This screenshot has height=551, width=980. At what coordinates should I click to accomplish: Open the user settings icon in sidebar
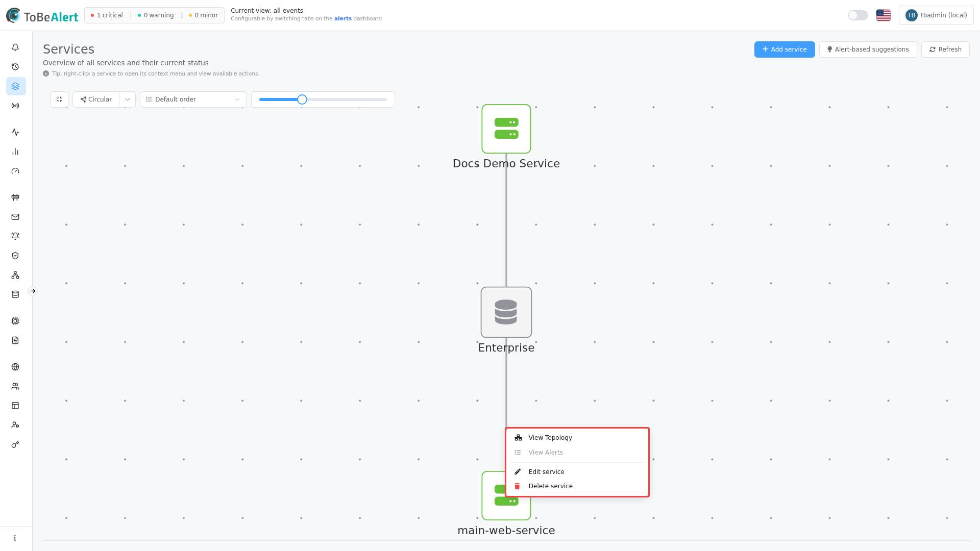15,425
